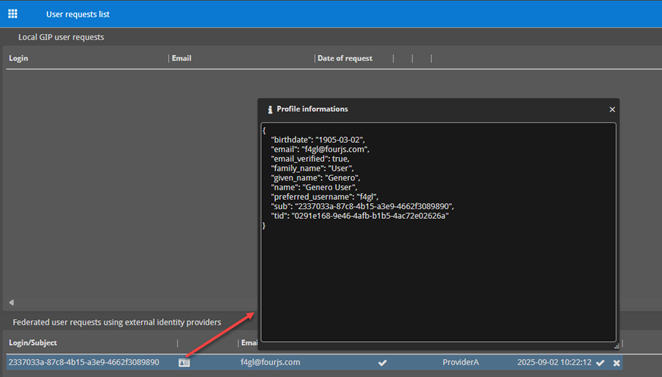This screenshot has height=377, width=662.
Task: Sort by Login column header
Action: point(19,58)
